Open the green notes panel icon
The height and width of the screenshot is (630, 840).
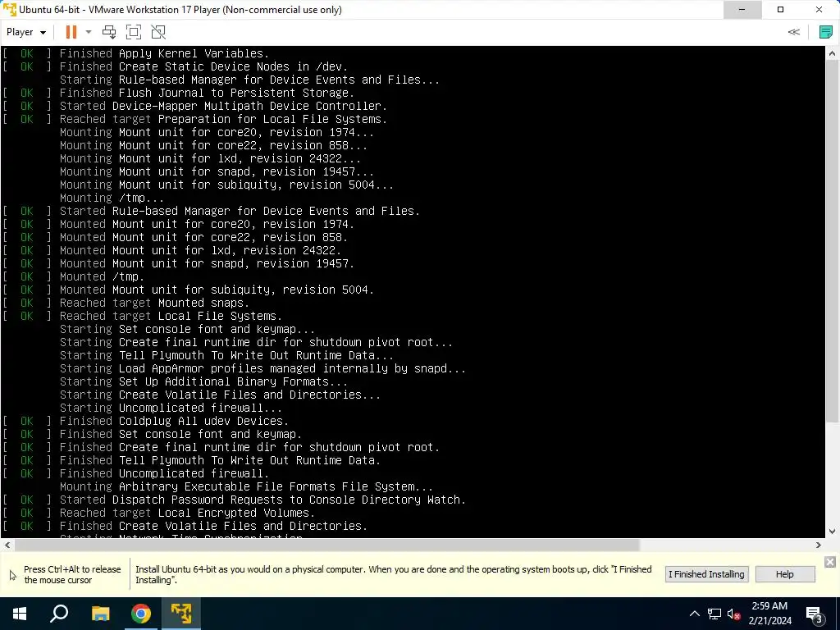pyautogui.click(x=826, y=32)
